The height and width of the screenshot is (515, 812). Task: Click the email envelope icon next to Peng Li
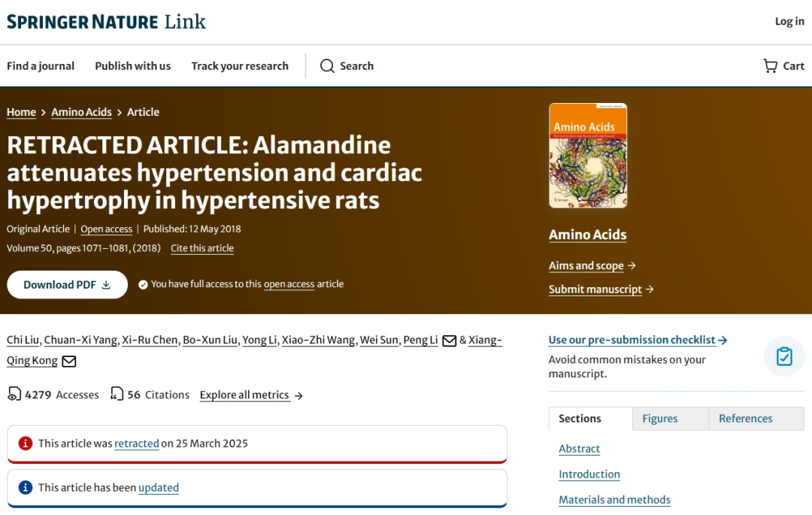pyautogui.click(x=449, y=341)
